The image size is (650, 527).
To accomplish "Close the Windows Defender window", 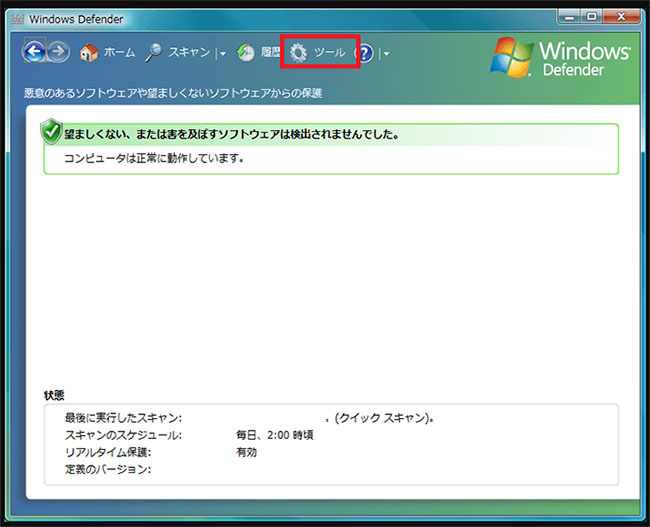I will click(x=621, y=17).
